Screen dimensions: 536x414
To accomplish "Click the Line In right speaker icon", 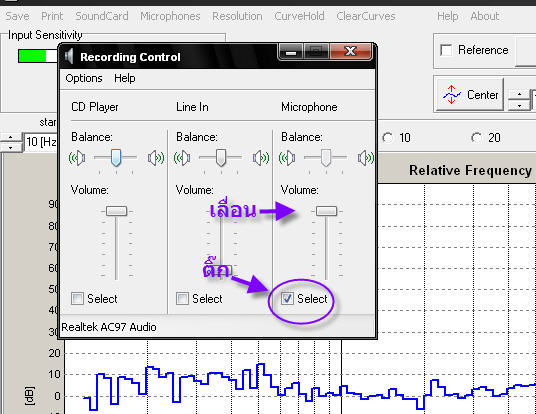I will 261,158.
